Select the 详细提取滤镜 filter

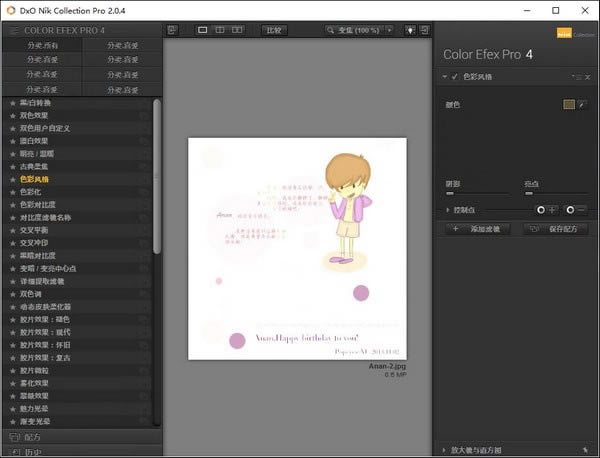[x=77, y=281]
